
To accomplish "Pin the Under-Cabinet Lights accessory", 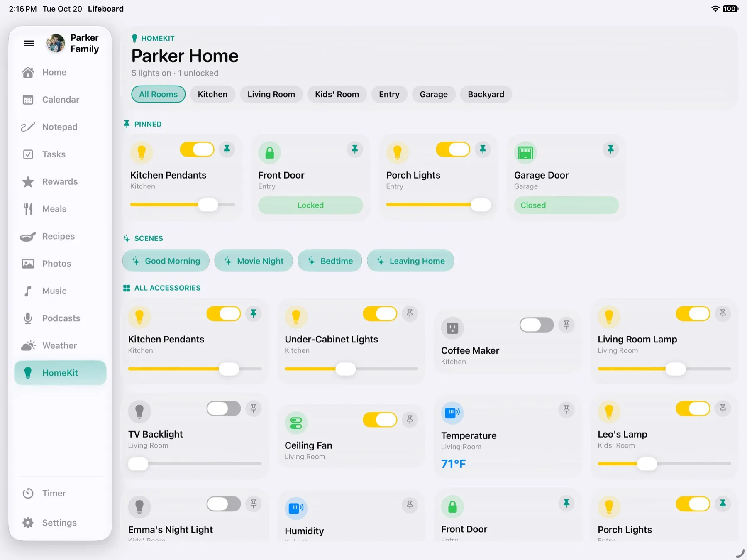I will [410, 314].
